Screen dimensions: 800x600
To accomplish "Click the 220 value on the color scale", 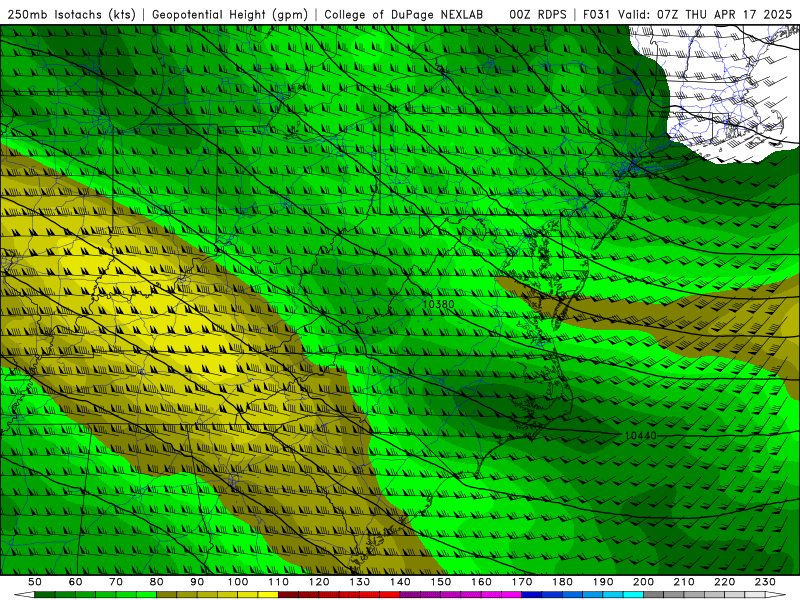I will [724, 582].
